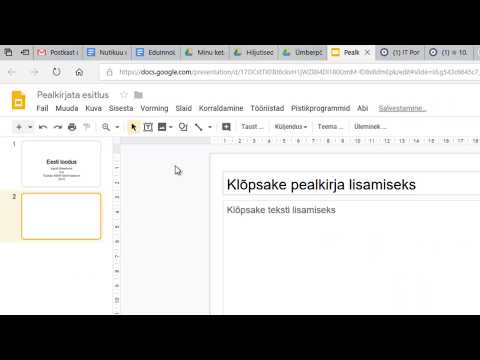
Task: Click the browser address bar URL
Action: click(299, 72)
